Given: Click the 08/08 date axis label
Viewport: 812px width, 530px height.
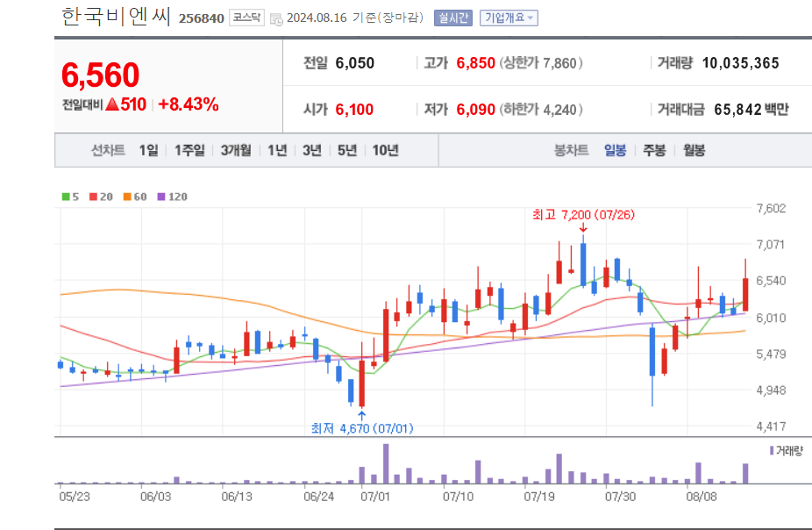Looking at the screenshot, I should 702,497.
